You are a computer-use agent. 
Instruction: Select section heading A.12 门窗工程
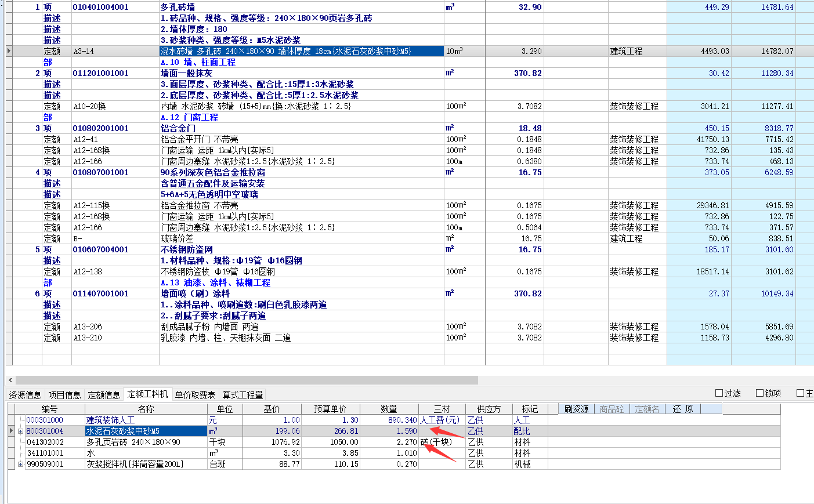pyautogui.click(x=189, y=117)
